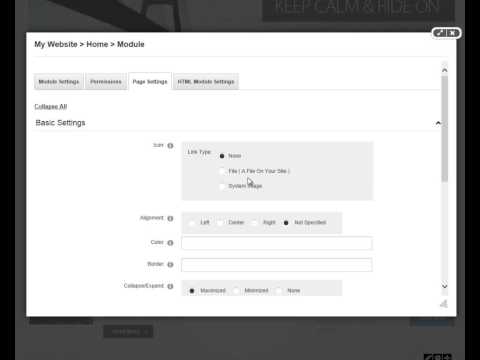Click the button on the page behind the dialog
The height and width of the screenshot is (360, 480).
coord(128,332)
